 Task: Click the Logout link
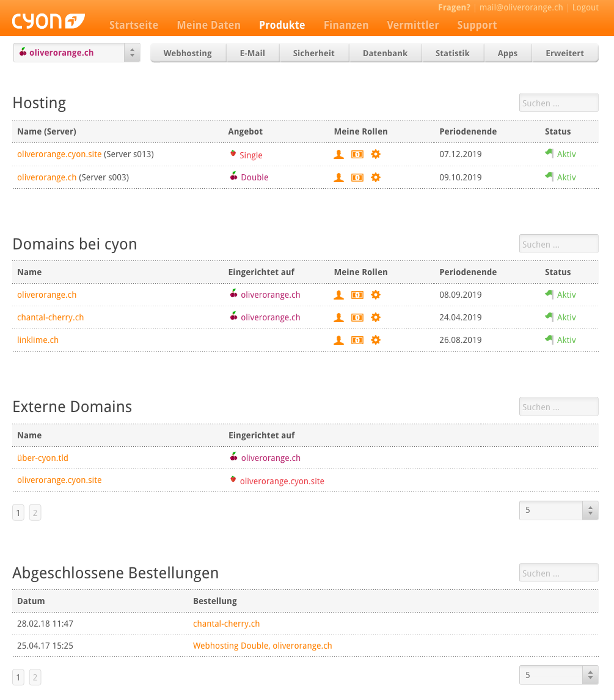point(585,7)
